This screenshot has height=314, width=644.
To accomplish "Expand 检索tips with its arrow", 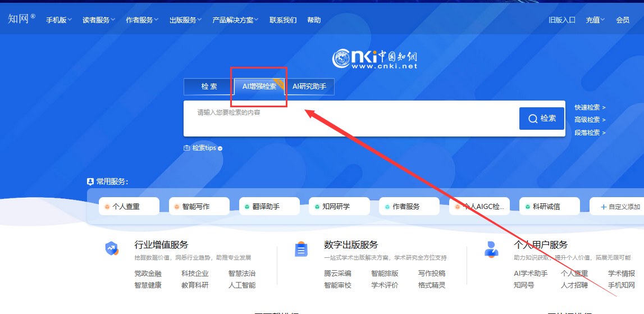I will tap(220, 148).
